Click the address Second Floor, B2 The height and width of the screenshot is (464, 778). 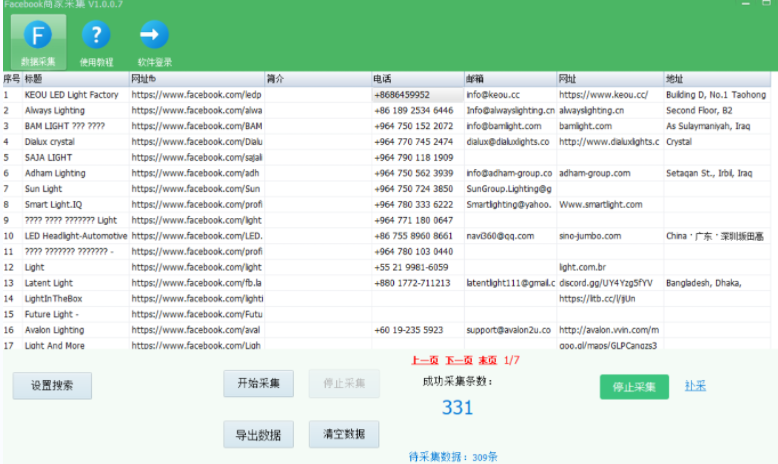(699, 110)
